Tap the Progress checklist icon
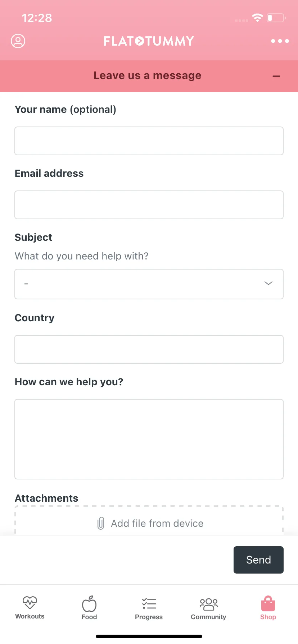Screen dimensions: 298x644 149,604
